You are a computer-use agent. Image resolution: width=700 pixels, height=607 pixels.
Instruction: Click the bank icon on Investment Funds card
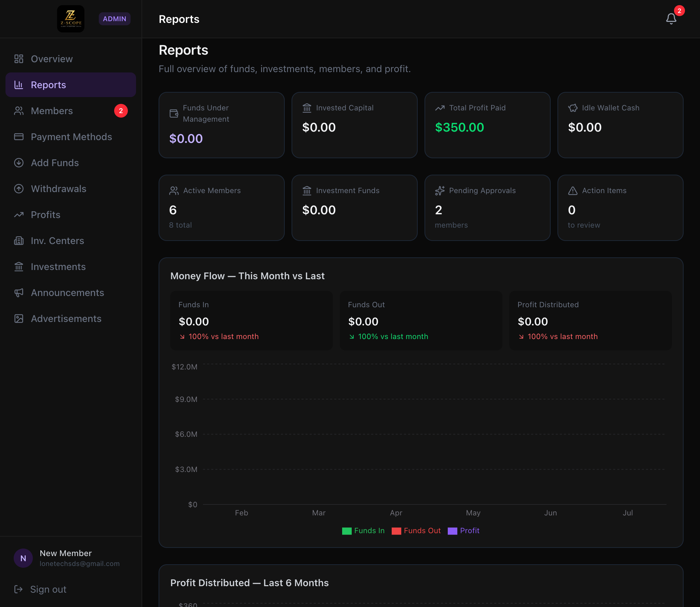[x=307, y=191]
